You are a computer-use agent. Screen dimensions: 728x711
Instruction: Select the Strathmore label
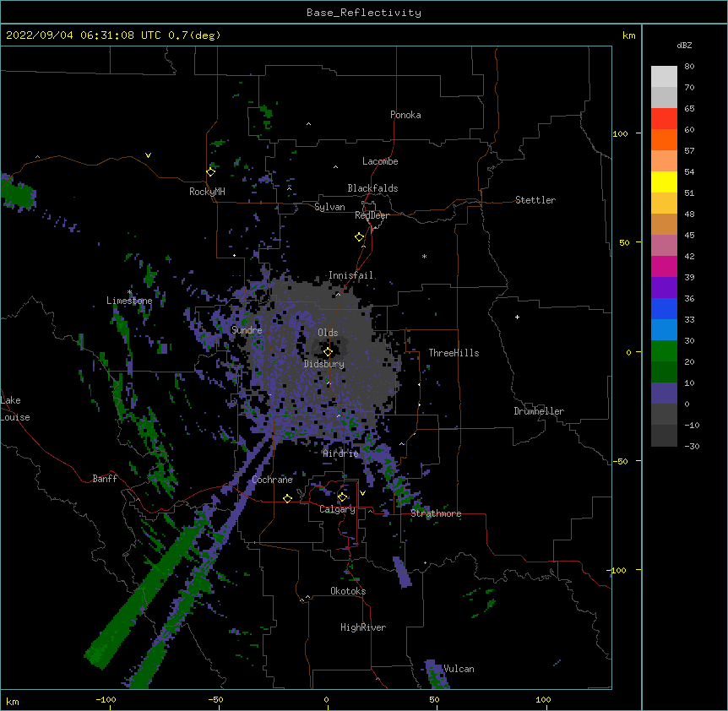tap(436, 513)
